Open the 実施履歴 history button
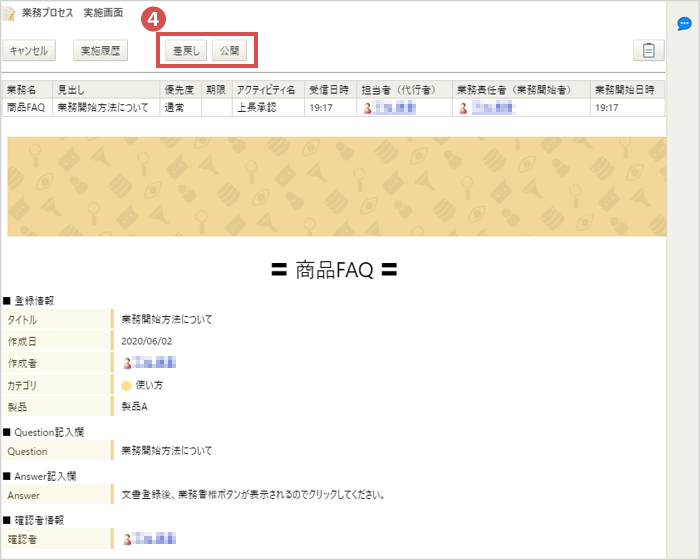 click(100, 50)
